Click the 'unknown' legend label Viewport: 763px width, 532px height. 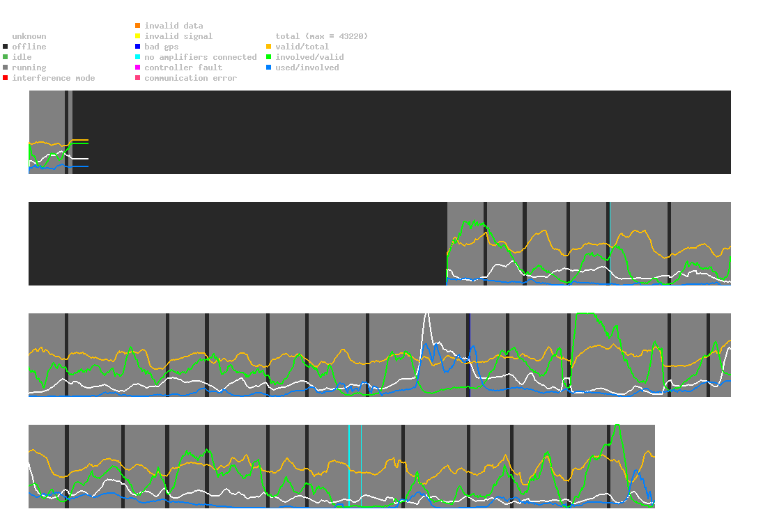[29, 36]
